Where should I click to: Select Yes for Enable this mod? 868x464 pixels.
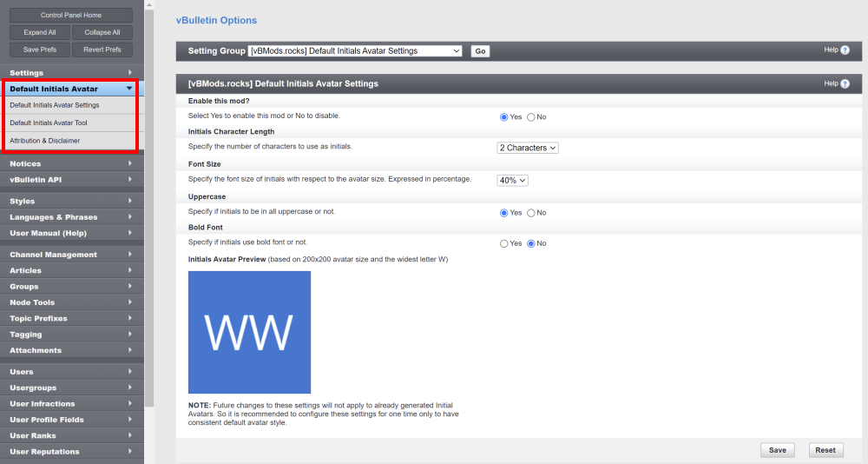pyautogui.click(x=503, y=117)
